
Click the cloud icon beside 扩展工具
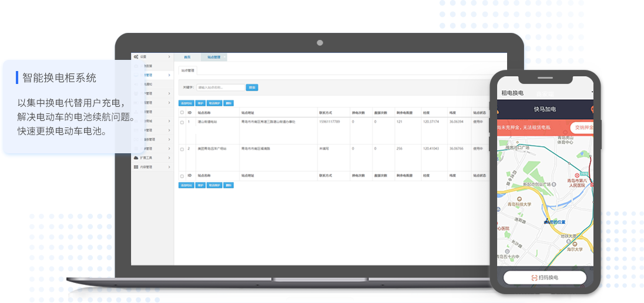point(136,158)
